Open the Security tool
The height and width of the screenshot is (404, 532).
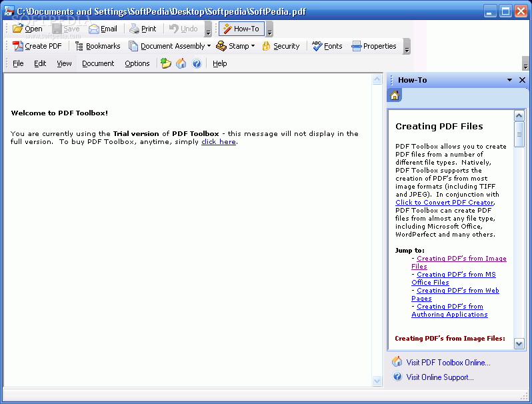pyautogui.click(x=281, y=46)
